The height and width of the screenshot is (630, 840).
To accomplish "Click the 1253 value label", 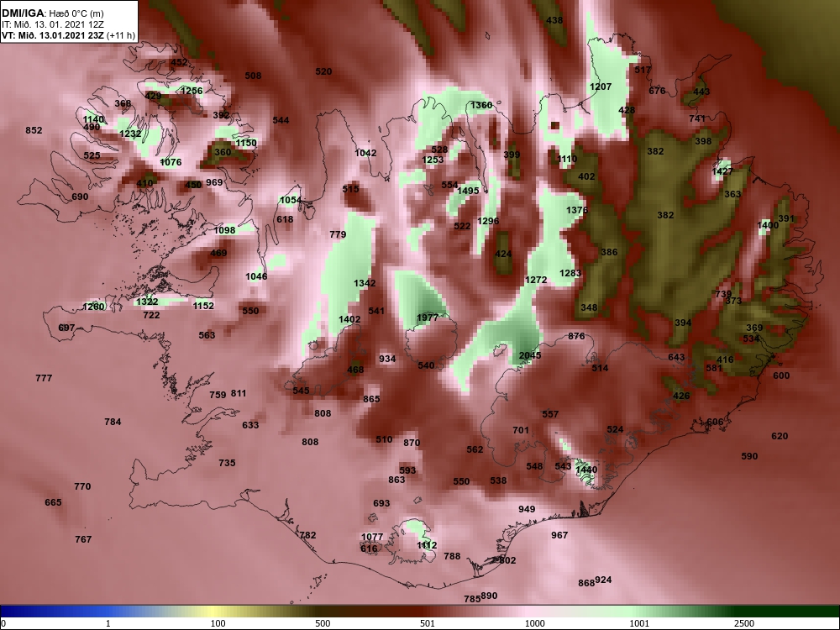I will 433,160.
